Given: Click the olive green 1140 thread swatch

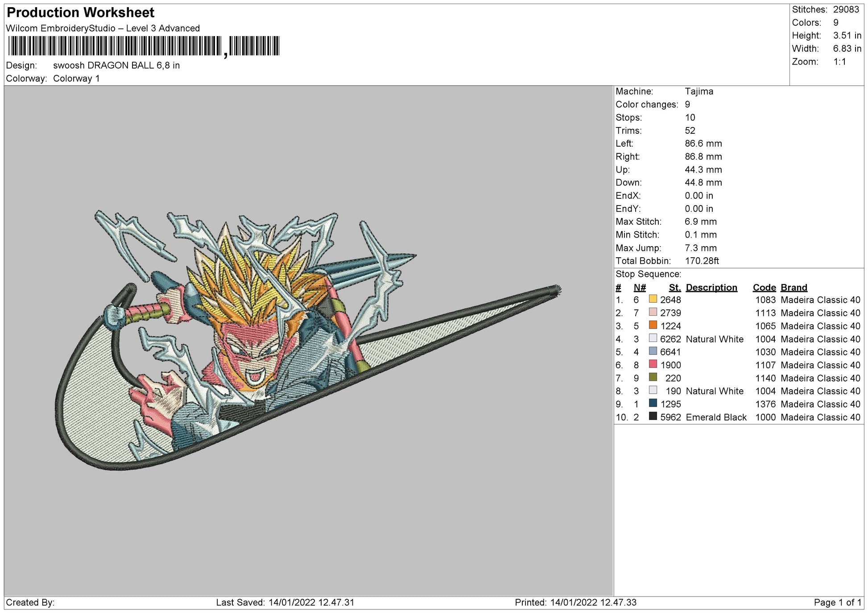Looking at the screenshot, I should pos(653,377).
